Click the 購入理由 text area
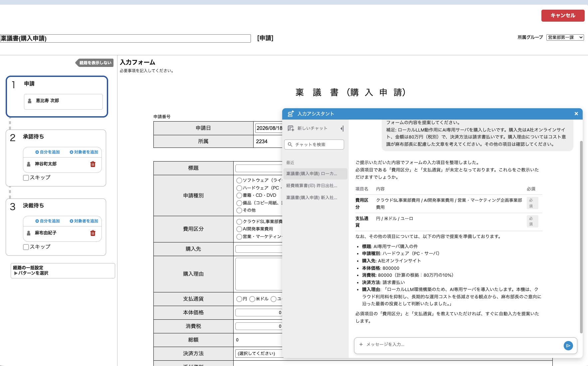 [259, 274]
